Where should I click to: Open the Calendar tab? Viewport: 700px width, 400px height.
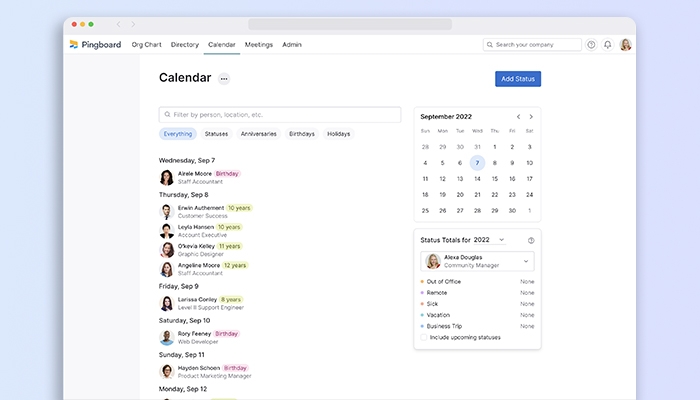coord(221,45)
